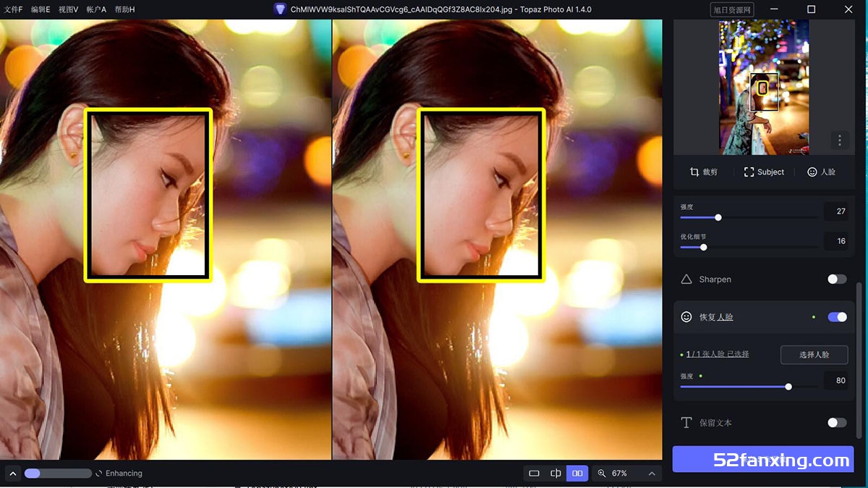Expand the bottom-left panel chevron
868x488 pixels.
[x=12, y=474]
